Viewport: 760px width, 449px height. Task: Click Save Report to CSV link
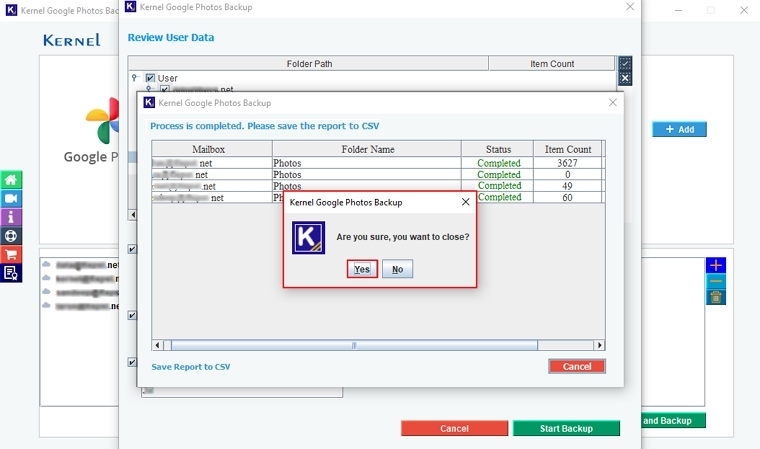190,367
